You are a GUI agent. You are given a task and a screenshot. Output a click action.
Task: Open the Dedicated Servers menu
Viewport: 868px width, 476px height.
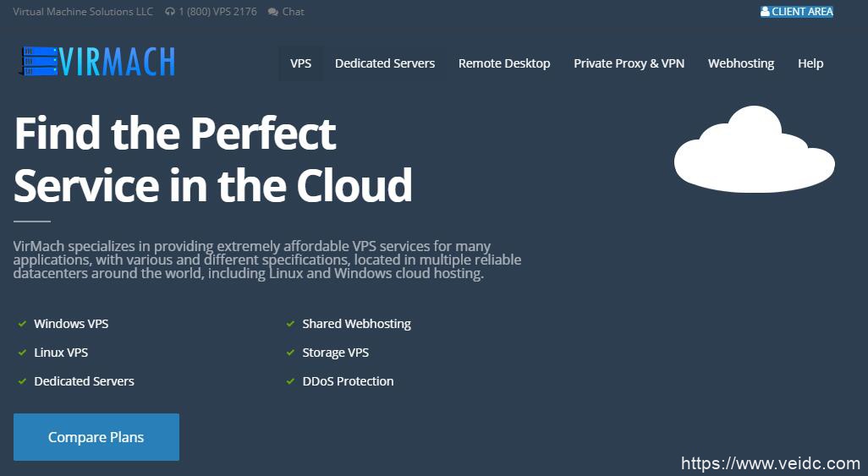point(385,63)
